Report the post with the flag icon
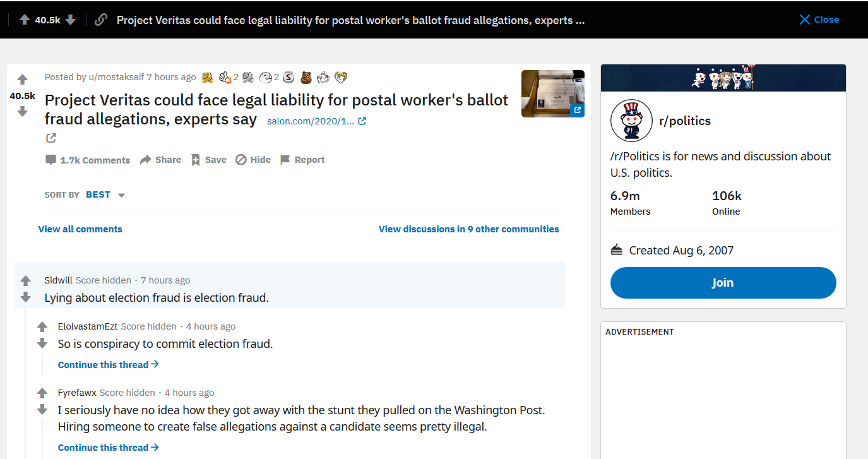 tap(302, 160)
